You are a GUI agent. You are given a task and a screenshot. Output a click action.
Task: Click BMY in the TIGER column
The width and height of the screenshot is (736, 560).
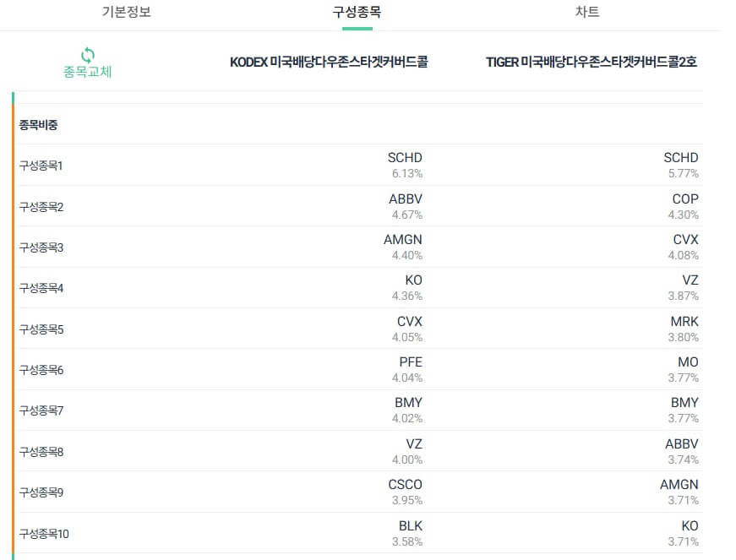pyautogui.click(x=684, y=402)
